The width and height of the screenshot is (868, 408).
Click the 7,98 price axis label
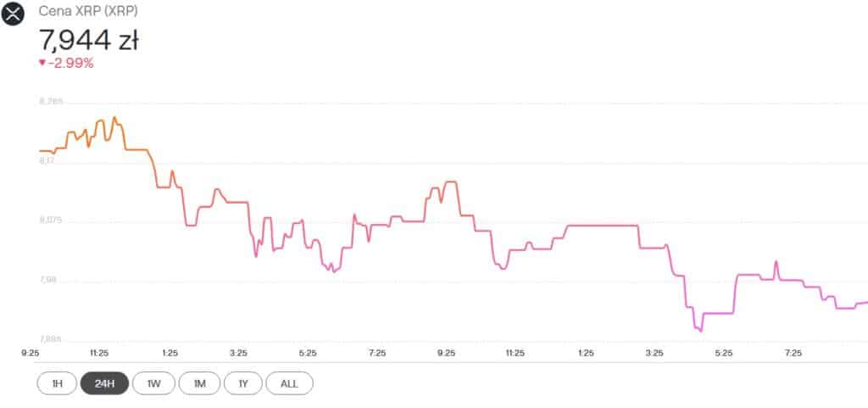pyautogui.click(x=48, y=280)
